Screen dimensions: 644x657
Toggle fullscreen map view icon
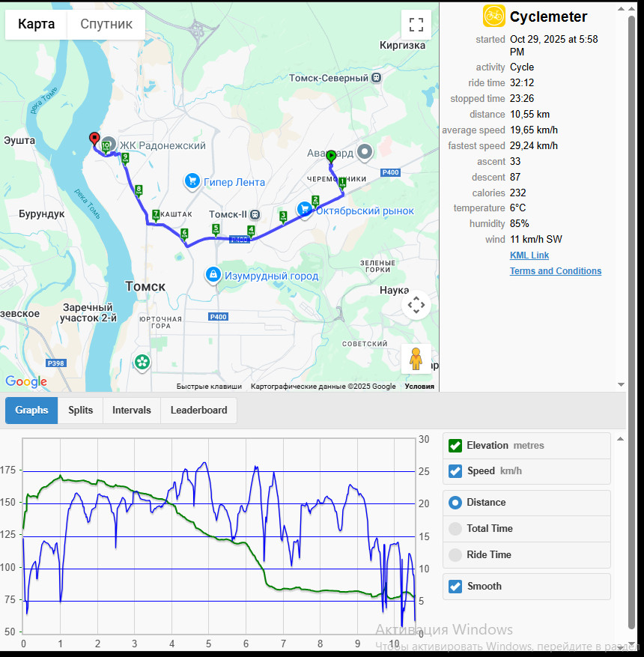416,25
